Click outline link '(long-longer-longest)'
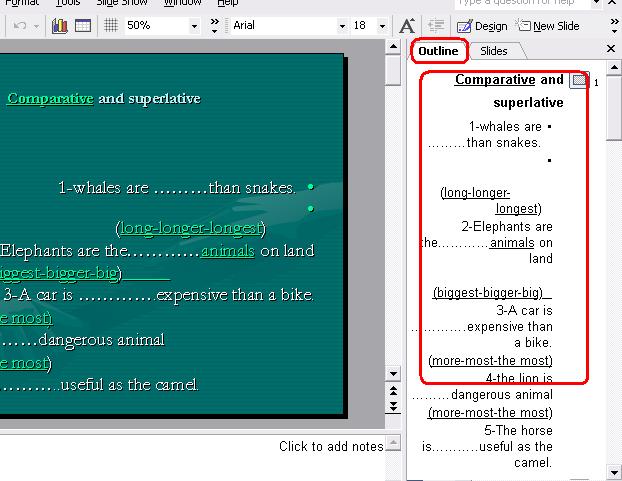622x481 pixels. click(x=491, y=201)
